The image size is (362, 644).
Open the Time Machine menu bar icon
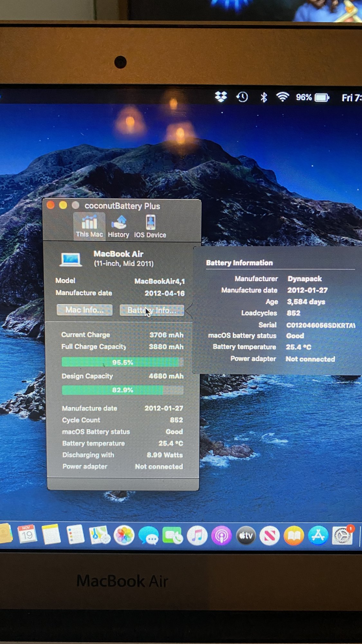tap(242, 97)
